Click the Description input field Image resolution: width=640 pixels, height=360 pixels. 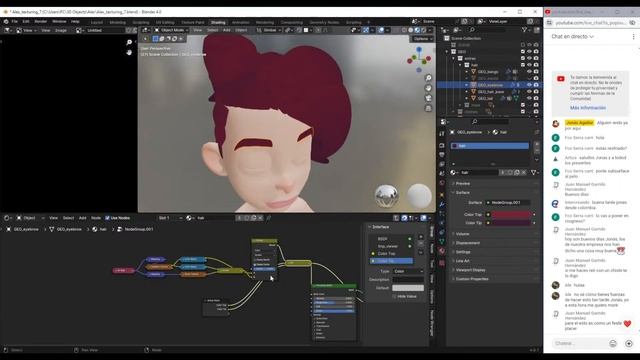408,280
